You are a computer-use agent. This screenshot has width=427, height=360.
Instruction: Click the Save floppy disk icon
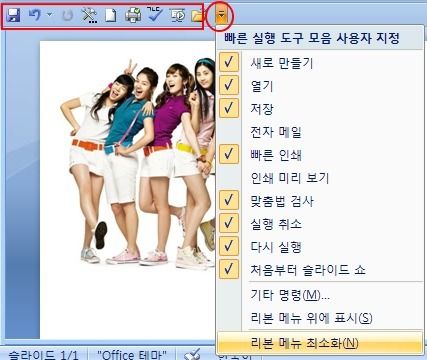tap(13, 15)
